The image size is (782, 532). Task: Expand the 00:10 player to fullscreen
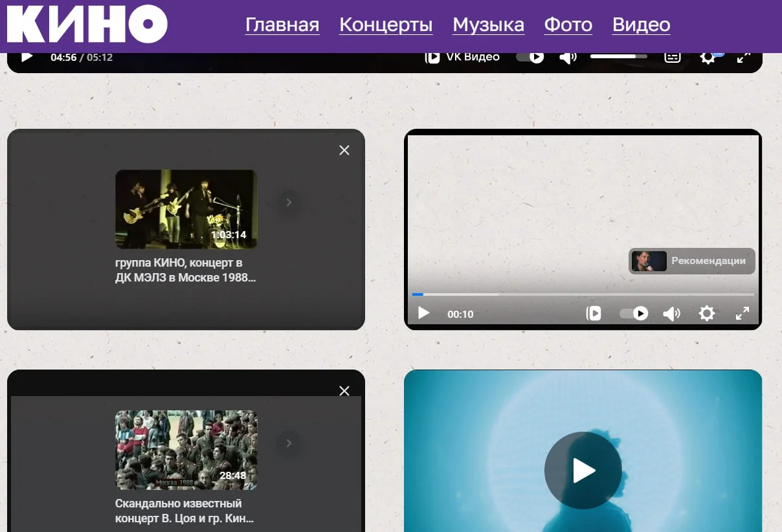[x=743, y=314]
